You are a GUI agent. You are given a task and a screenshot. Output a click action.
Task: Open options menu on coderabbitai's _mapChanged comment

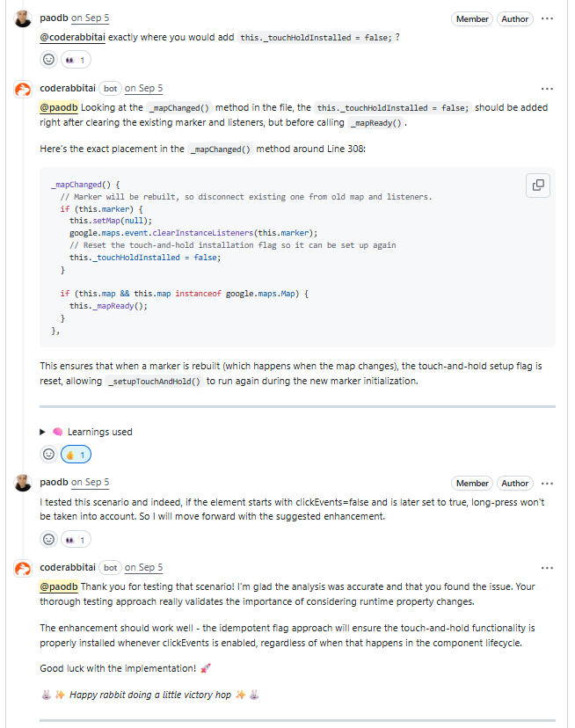[548, 89]
